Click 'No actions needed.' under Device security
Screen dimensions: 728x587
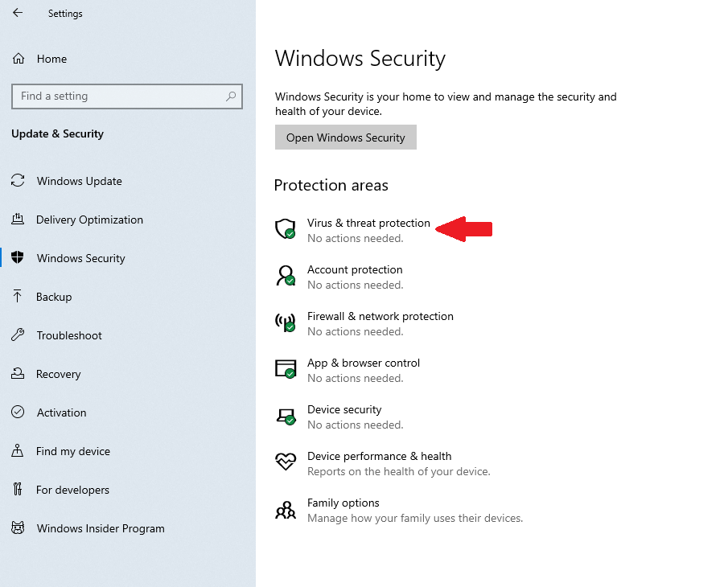pos(356,425)
